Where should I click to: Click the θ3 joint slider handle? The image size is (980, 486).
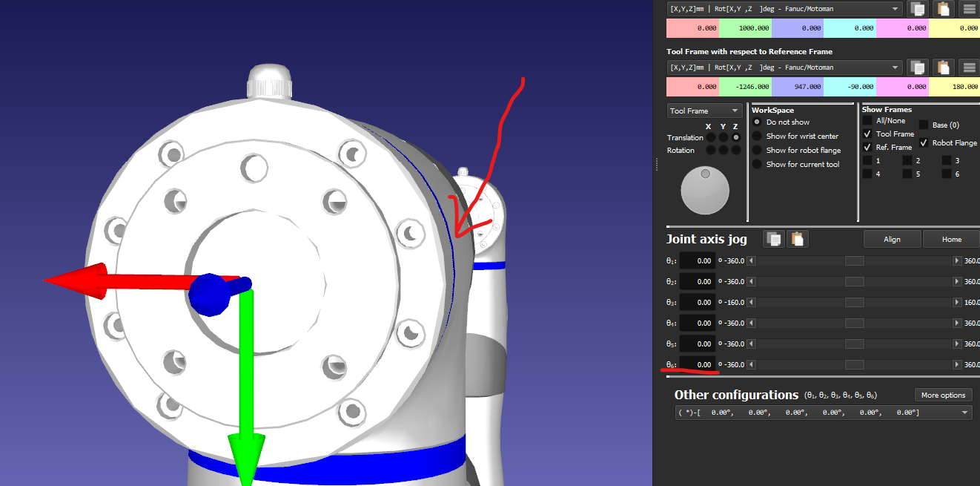pyautogui.click(x=855, y=303)
